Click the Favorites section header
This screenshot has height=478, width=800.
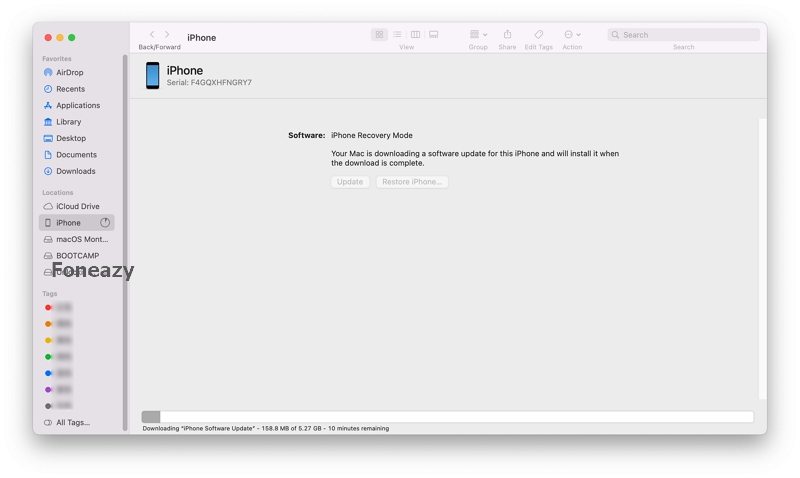pyautogui.click(x=57, y=59)
